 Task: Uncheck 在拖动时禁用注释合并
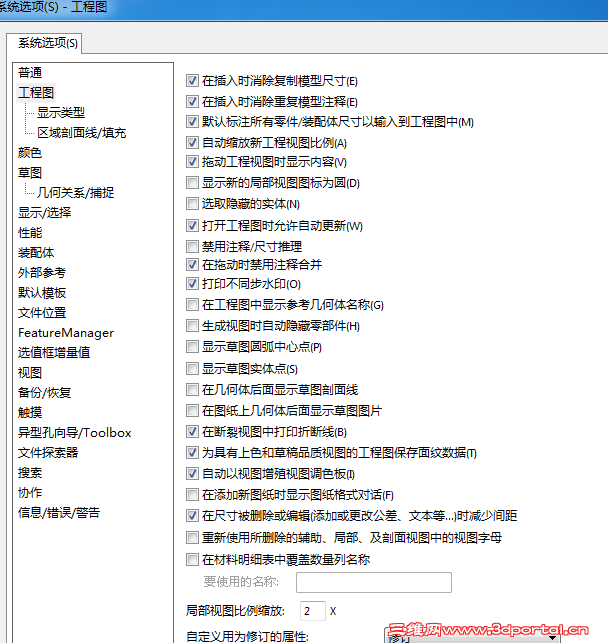(x=192, y=265)
